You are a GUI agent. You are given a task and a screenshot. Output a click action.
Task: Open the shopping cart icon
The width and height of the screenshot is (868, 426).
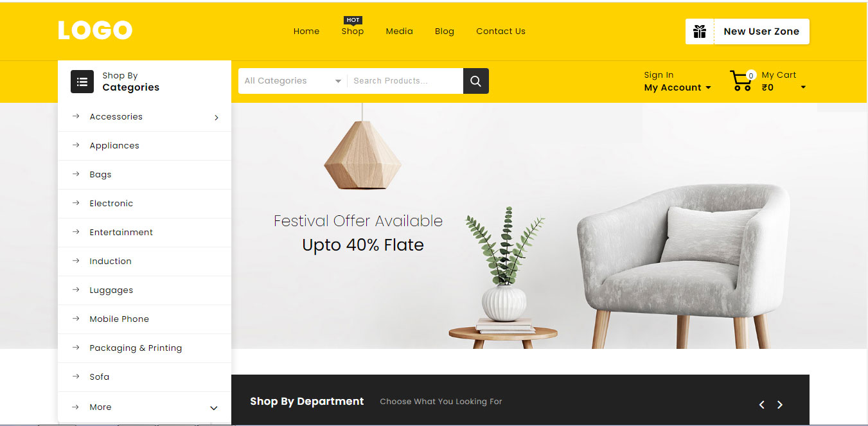point(741,81)
